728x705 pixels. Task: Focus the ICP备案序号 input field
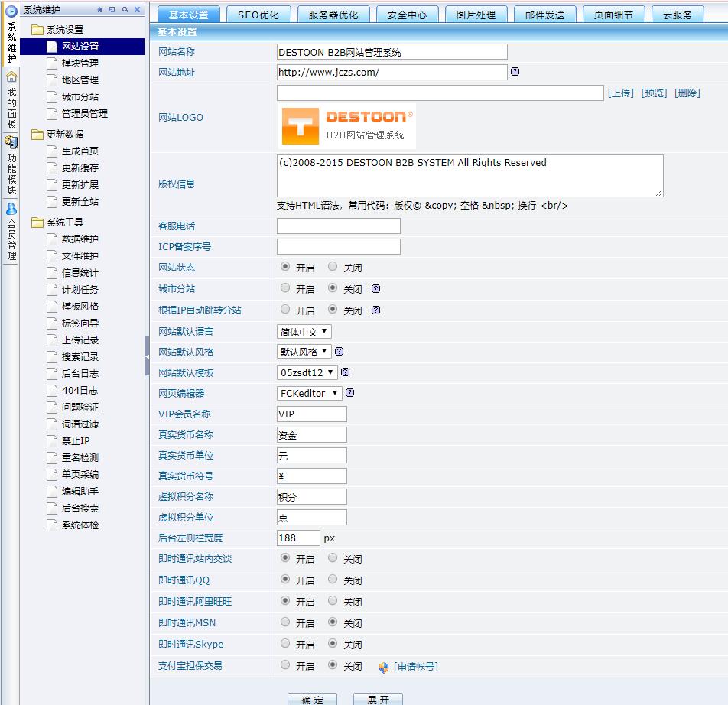click(x=339, y=246)
